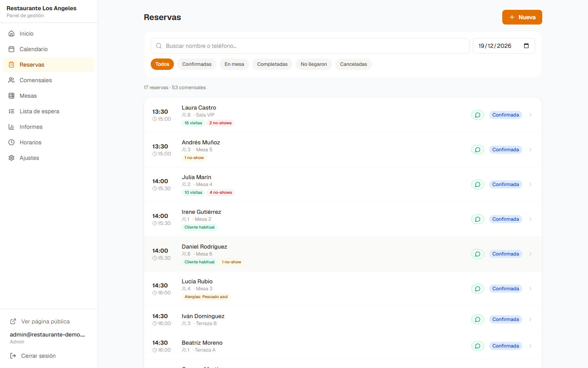Open message icon for Beatriz Moreno
This screenshot has width=588, height=368.
(x=477, y=346)
